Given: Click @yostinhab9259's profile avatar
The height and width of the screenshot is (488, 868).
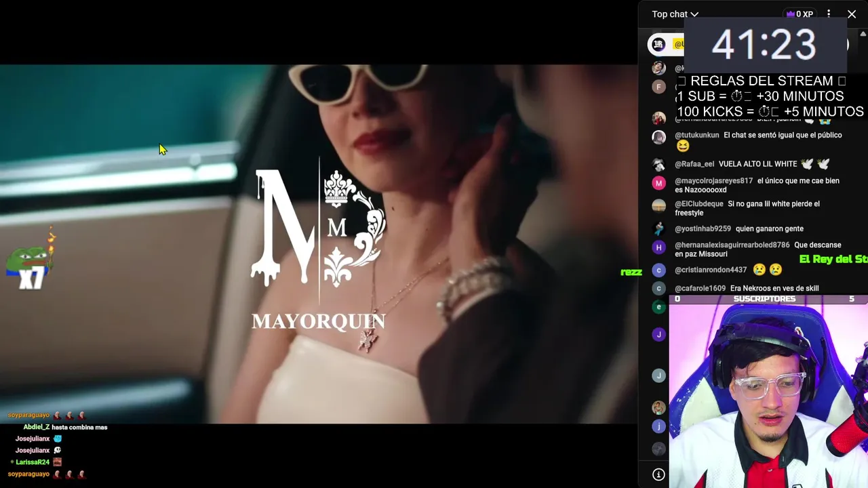Looking at the screenshot, I should pos(658,229).
